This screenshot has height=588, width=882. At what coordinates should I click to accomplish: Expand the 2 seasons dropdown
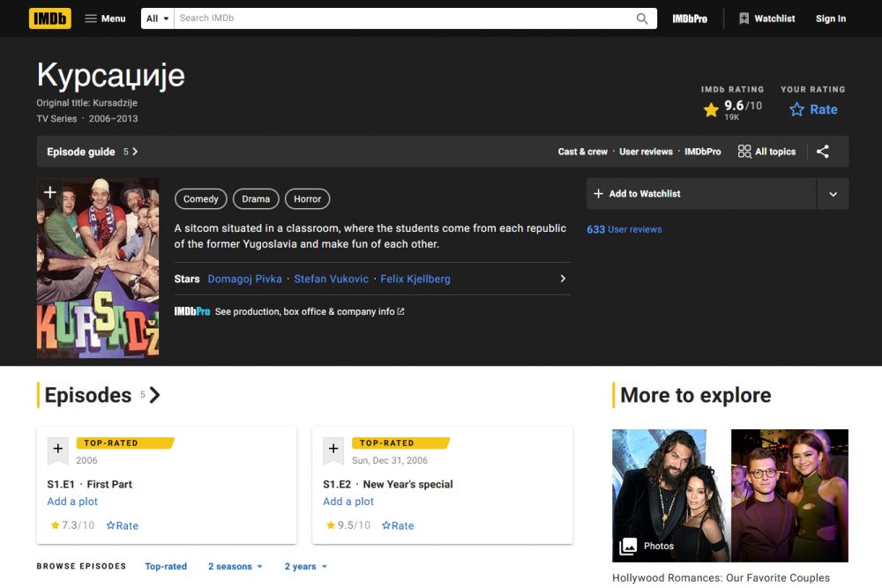pyautogui.click(x=235, y=567)
